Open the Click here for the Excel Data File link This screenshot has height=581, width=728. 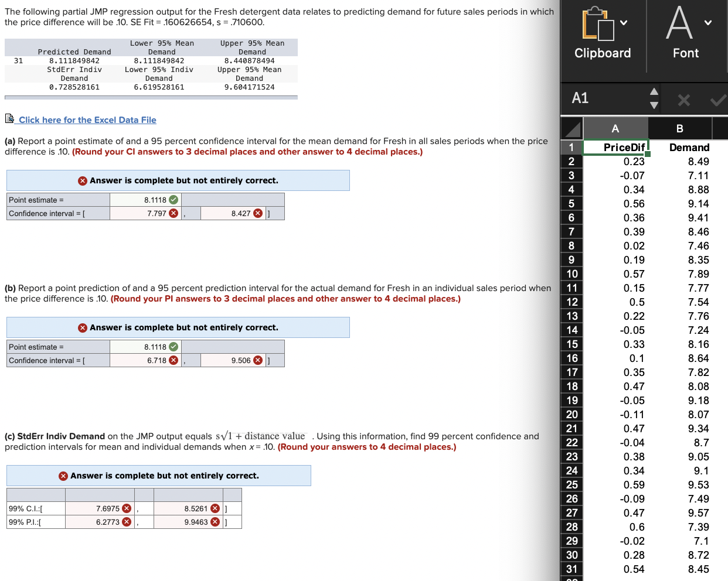click(x=87, y=119)
